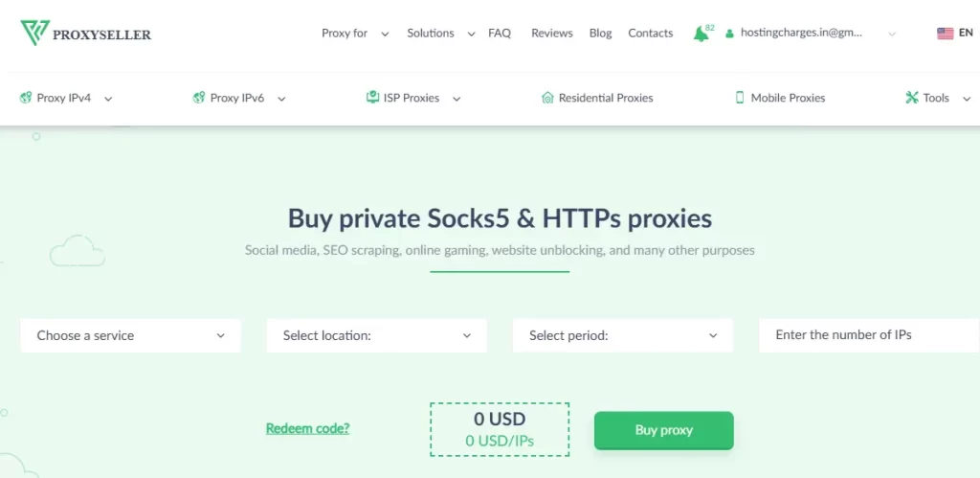Click the user account person icon
This screenshot has height=478, width=980.
point(729,34)
